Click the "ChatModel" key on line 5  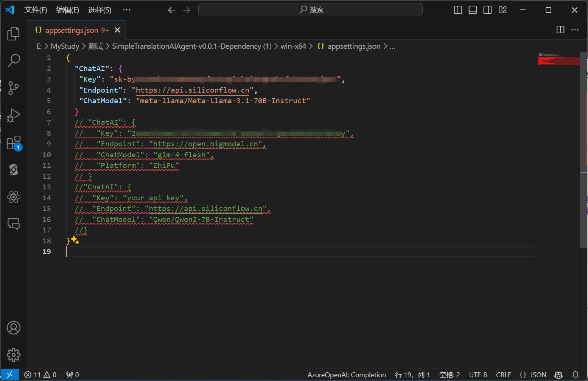tap(103, 101)
